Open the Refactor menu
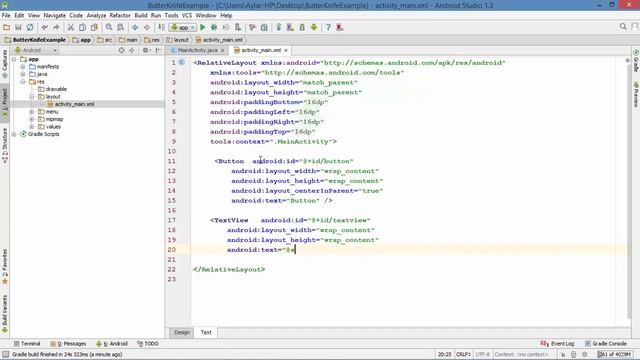Image resolution: width=640 pixels, height=360 pixels. point(120,16)
